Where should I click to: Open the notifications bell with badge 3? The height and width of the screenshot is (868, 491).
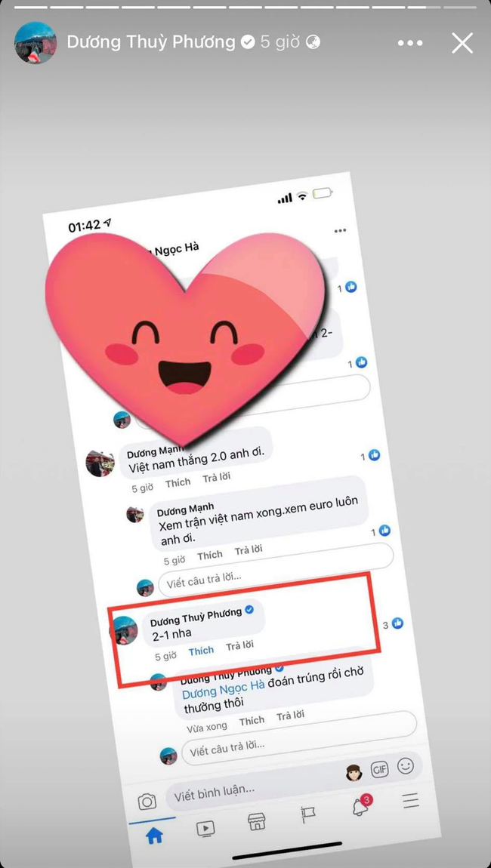pos(361,806)
